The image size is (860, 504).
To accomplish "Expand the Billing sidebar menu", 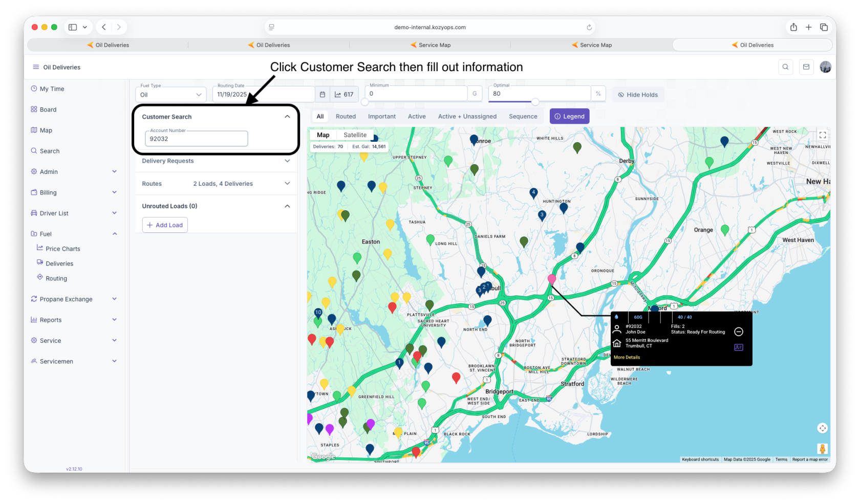I will coord(74,192).
